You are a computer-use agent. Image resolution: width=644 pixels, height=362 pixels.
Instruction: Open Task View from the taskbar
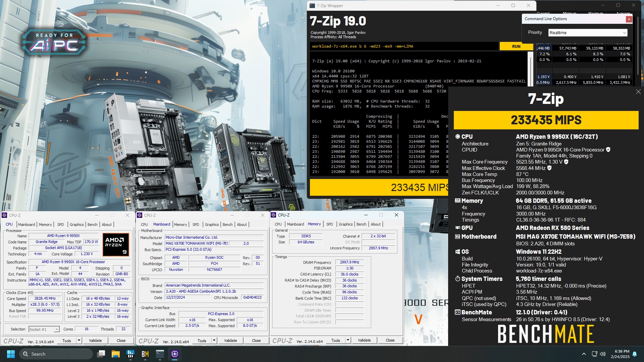(101, 354)
